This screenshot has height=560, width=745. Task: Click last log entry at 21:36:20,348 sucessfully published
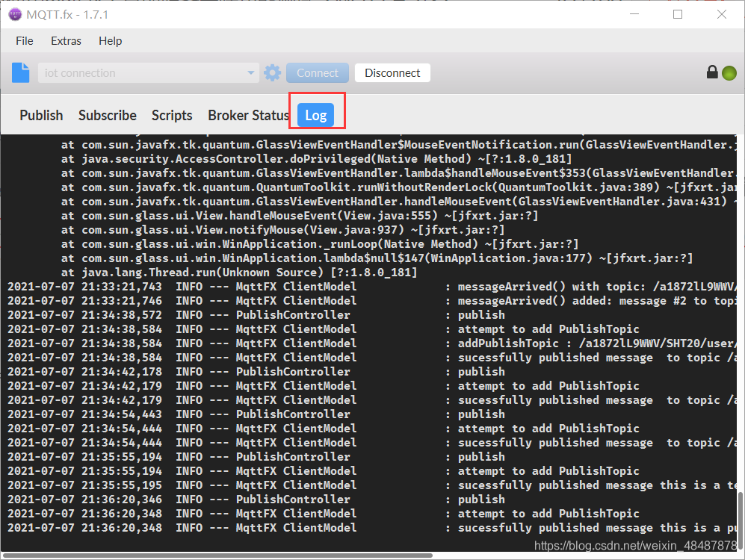371,528
